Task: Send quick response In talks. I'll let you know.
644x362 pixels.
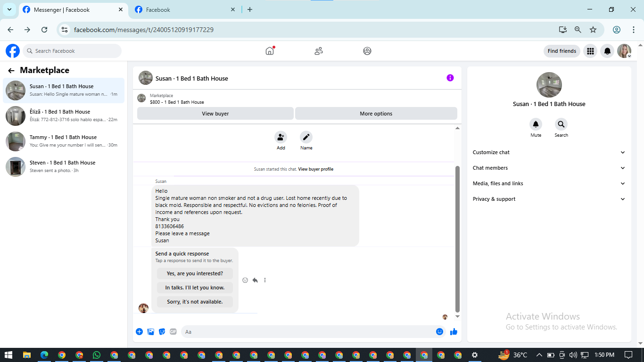Action: pyautogui.click(x=195, y=288)
